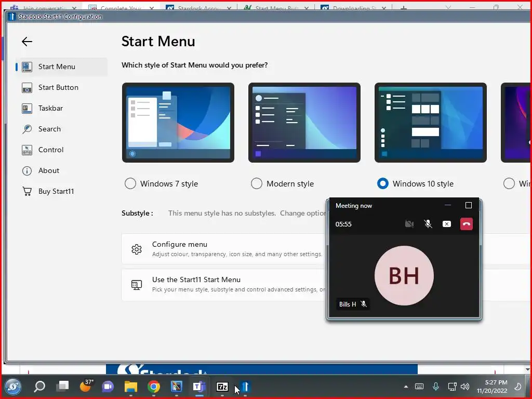
Task: Click the Windows 10 style preview thumbnail
Action: click(x=431, y=123)
